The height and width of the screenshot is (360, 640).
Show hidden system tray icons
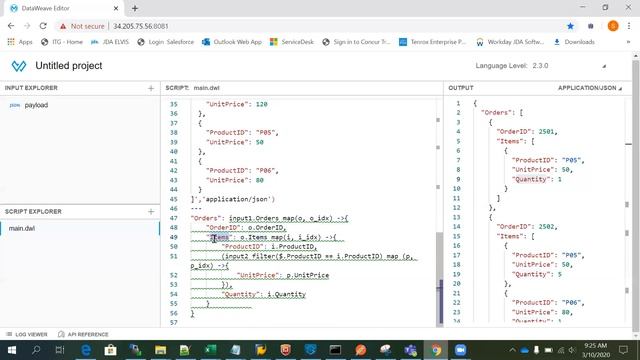point(512,350)
